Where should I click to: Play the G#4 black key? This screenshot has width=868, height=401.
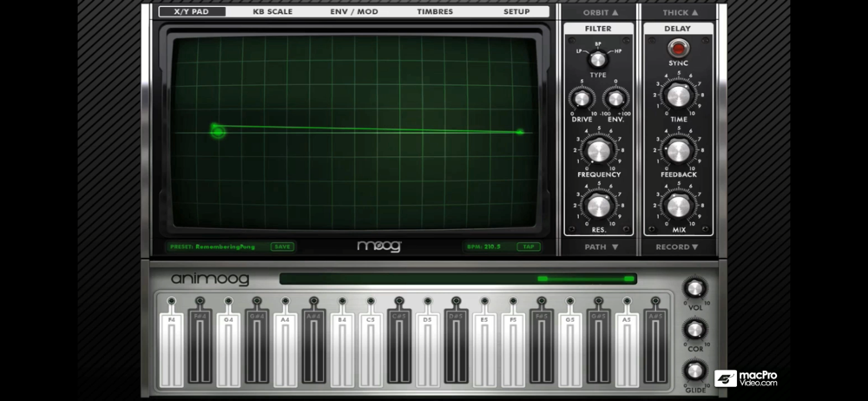coord(257,345)
